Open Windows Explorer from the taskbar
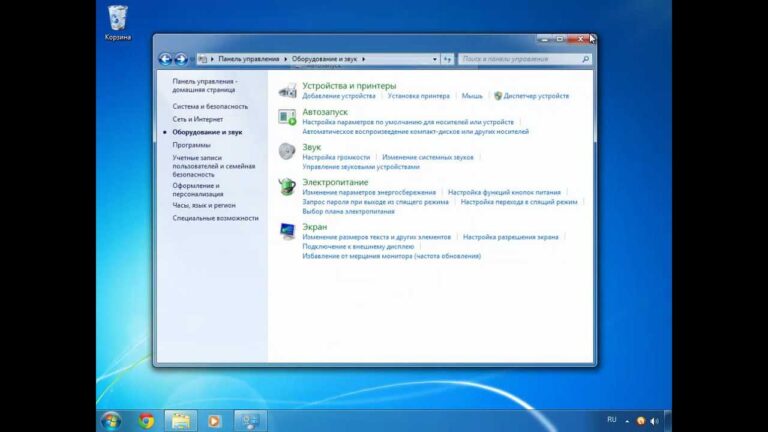 click(181, 421)
